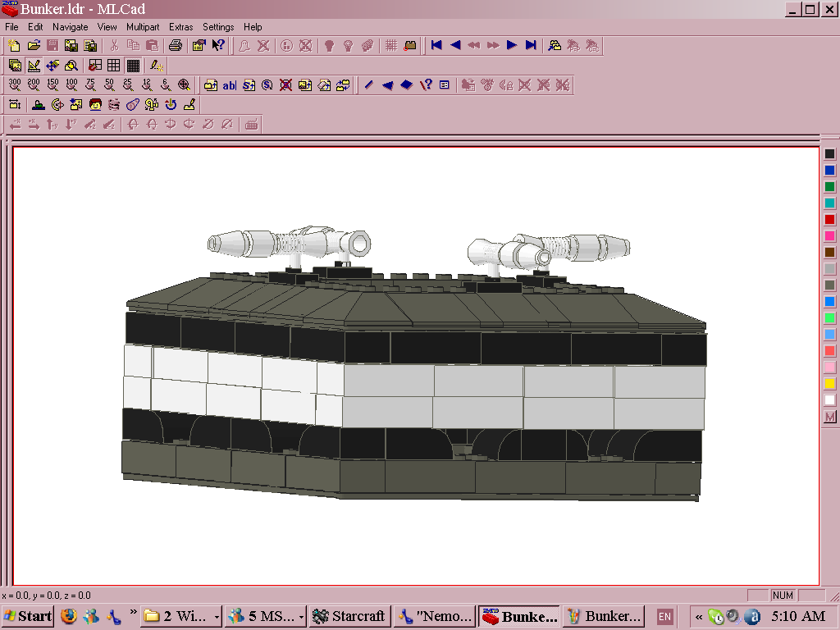The width and height of the screenshot is (840, 630).
Task: Click the minifig generator face icon
Action: click(95, 104)
